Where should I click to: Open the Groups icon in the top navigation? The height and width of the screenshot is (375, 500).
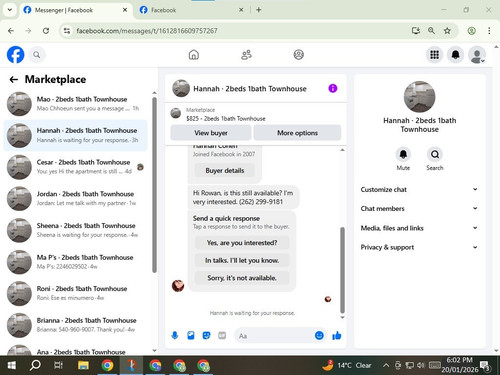298,55
